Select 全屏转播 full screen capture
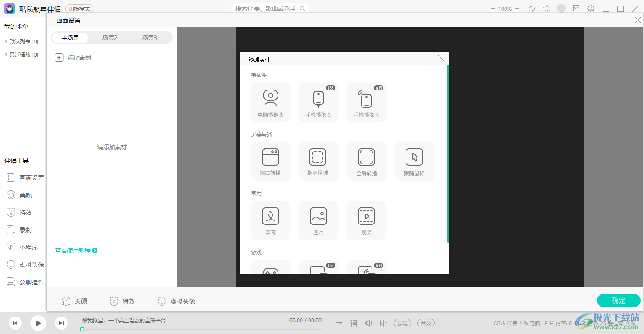Screen dimensions: 644x334 (x=366, y=161)
